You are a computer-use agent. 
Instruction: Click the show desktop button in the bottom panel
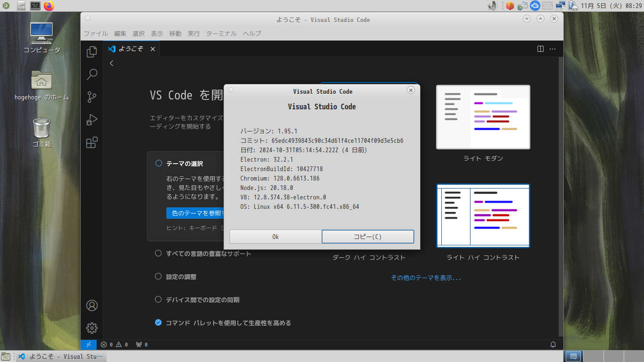6,356
